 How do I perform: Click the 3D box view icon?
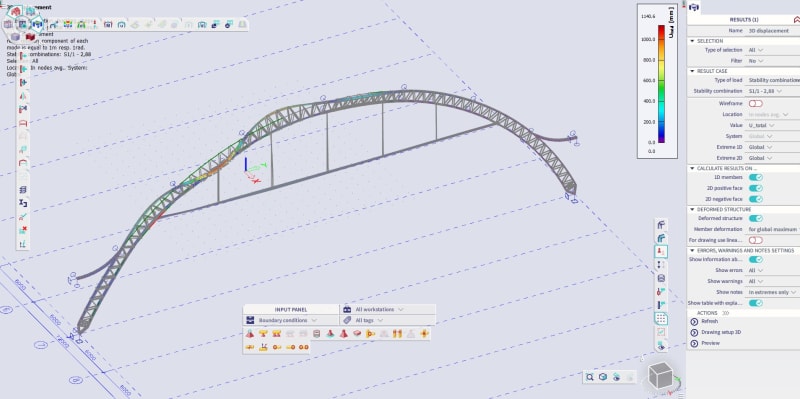click(x=603, y=377)
